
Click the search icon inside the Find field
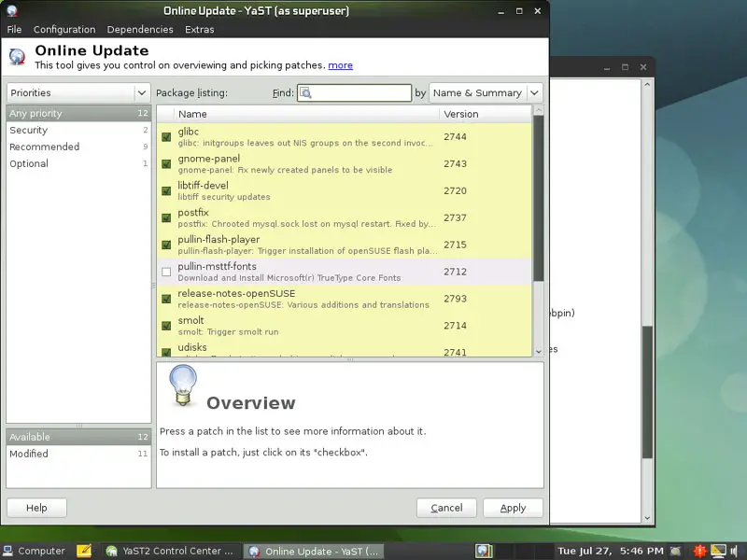coord(306,92)
